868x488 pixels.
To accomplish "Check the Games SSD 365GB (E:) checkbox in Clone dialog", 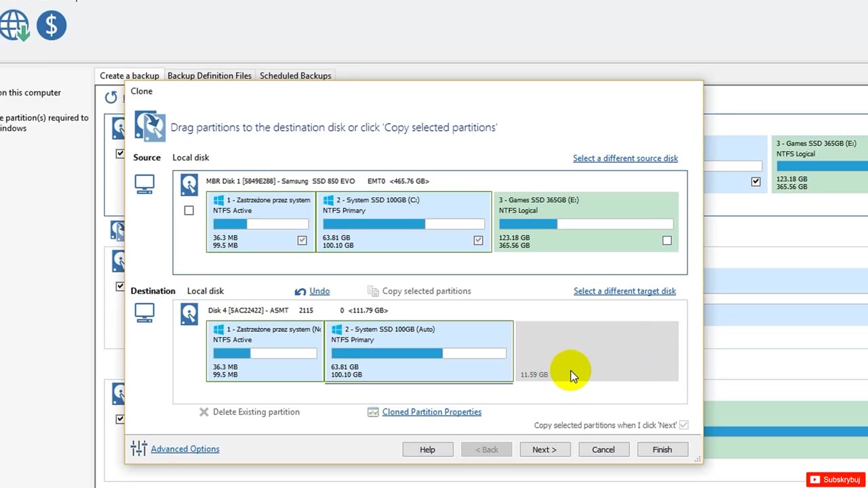I will tap(667, 240).
